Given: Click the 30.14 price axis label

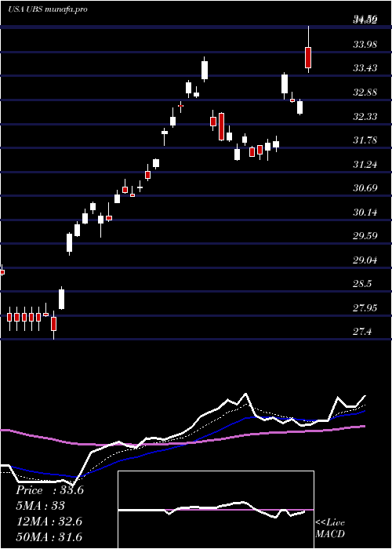Looking at the screenshot, I should pyautogui.click(x=365, y=213).
